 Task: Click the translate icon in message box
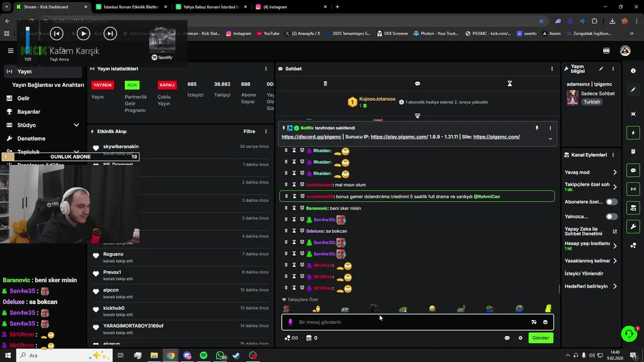tap(534, 322)
